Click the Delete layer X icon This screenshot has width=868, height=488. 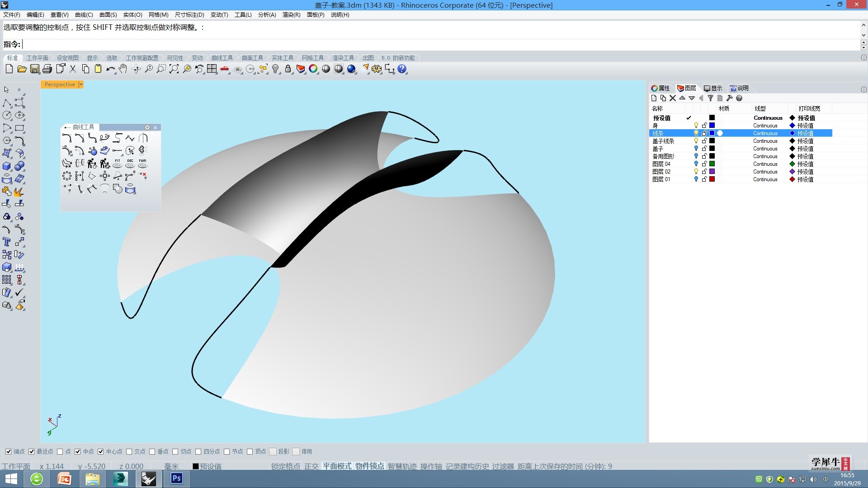[x=673, y=98]
